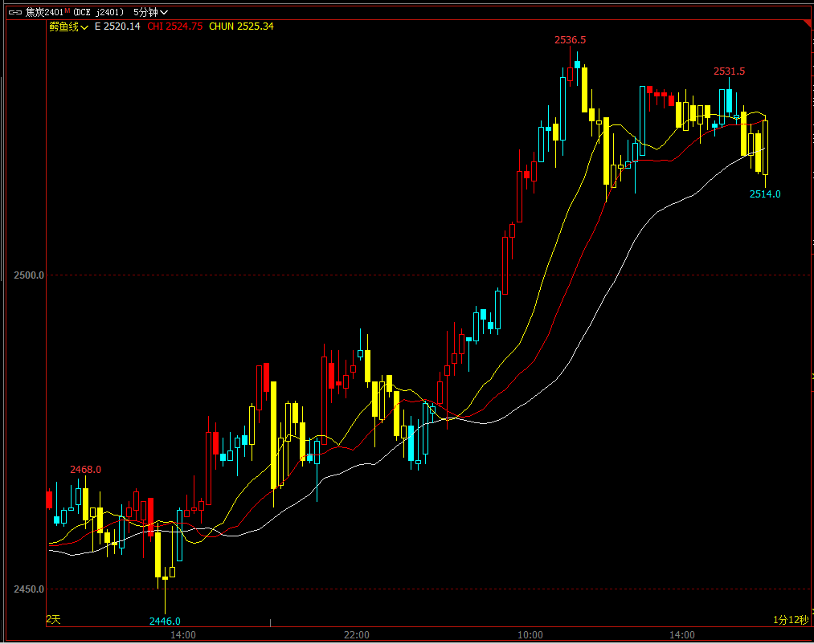Click the 2531.5 price label
The image size is (814, 644).
coord(729,71)
